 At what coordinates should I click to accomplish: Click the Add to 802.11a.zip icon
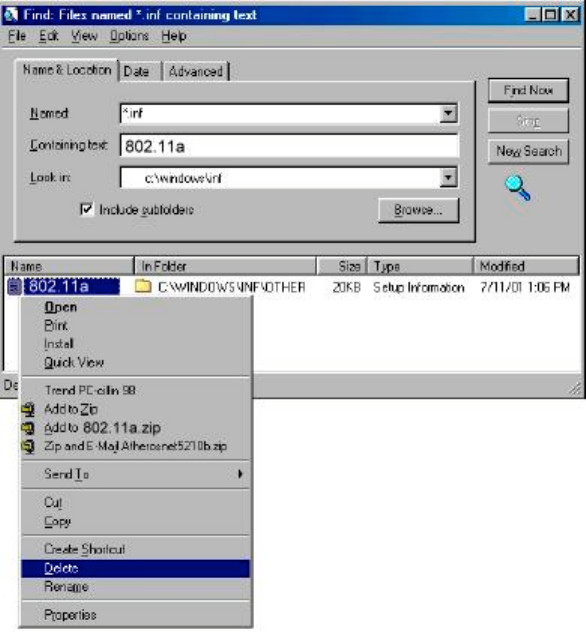click(x=28, y=428)
